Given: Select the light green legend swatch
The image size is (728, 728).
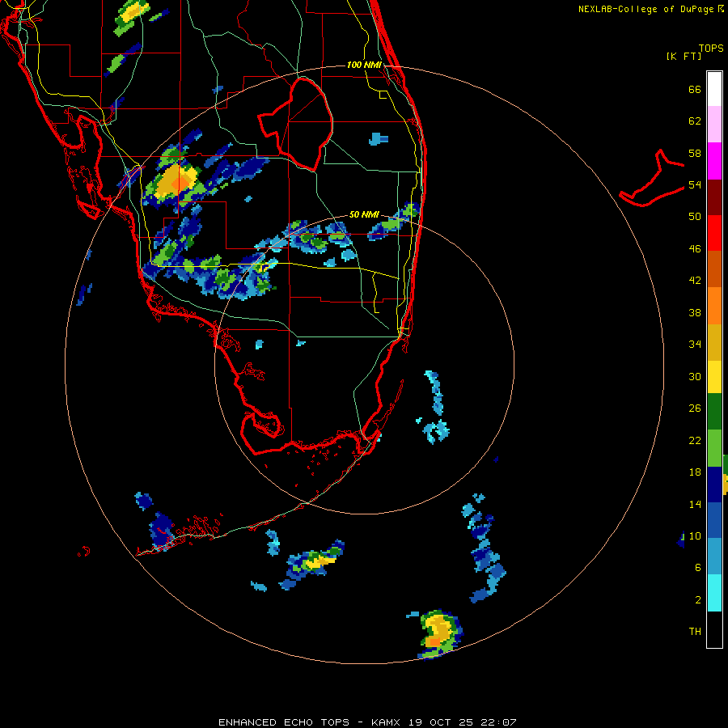Looking at the screenshot, I should coord(714,448).
